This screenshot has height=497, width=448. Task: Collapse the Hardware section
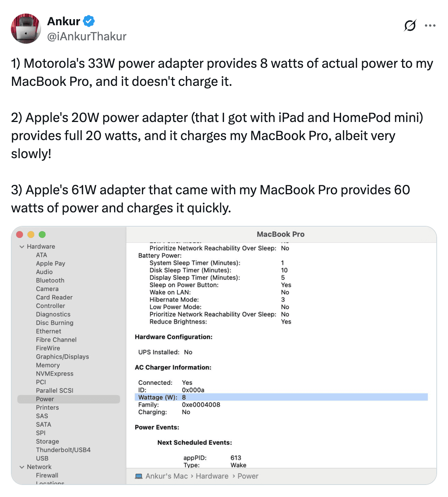point(22,247)
